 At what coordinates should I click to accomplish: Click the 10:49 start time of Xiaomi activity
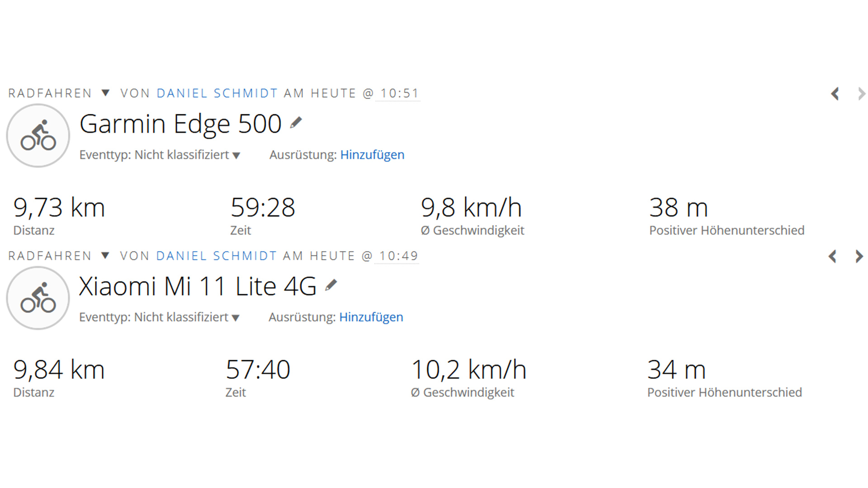398,256
